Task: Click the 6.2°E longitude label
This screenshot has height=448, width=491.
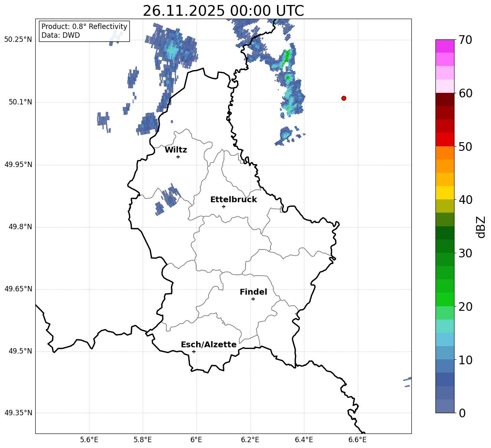Action: coord(250,440)
